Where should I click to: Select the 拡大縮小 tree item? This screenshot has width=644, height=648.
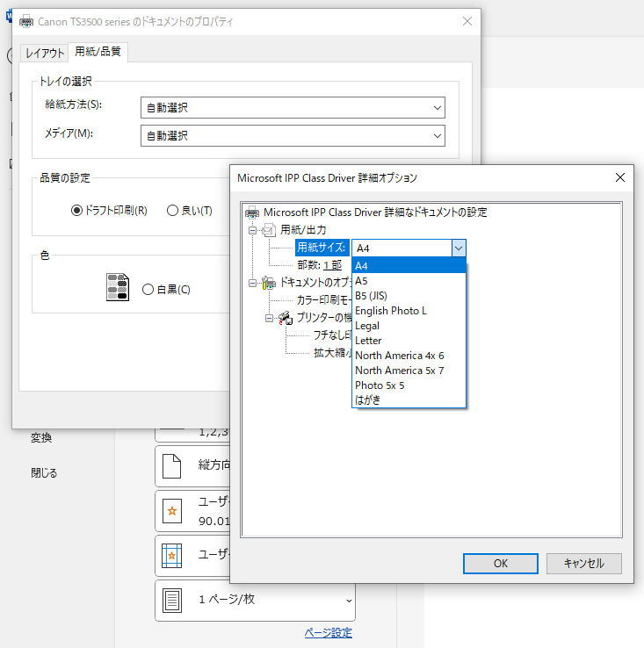point(332,352)
